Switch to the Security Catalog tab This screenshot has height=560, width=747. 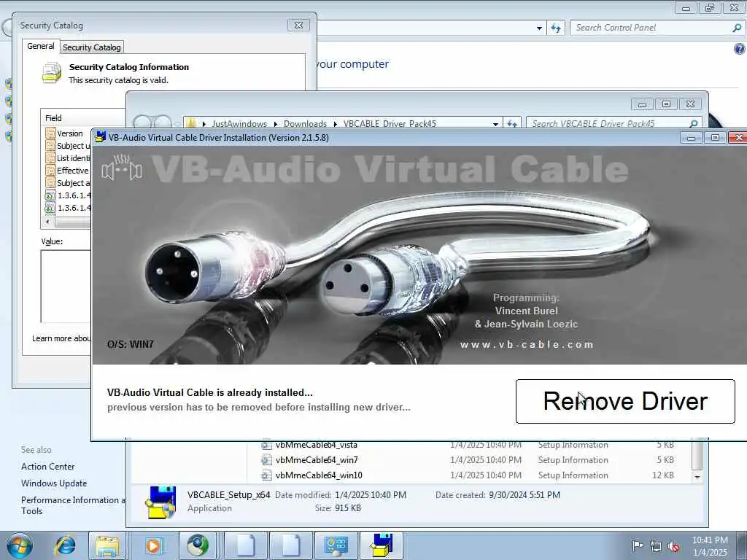[x=91, y=47]
